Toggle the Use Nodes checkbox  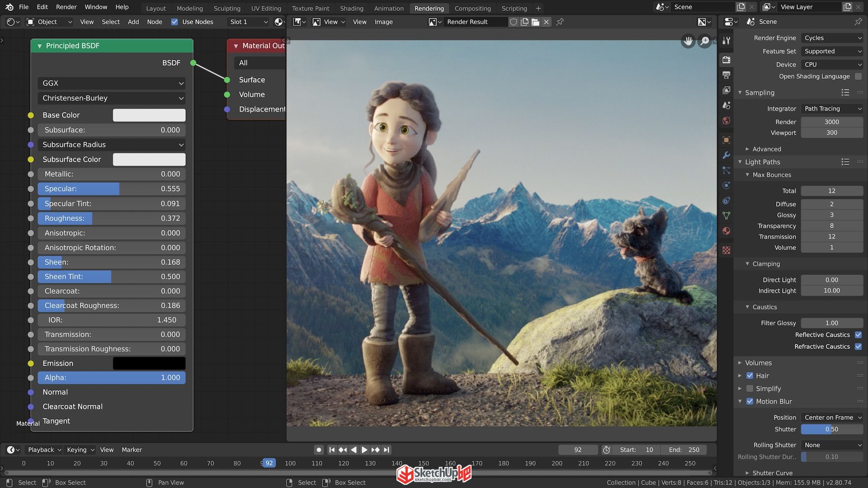(x=175, y=22)
